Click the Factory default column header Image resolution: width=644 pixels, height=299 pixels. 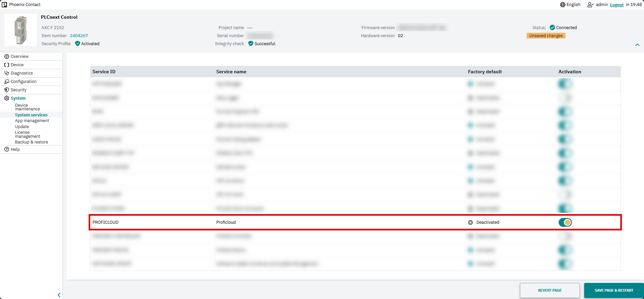pos(485,72)
